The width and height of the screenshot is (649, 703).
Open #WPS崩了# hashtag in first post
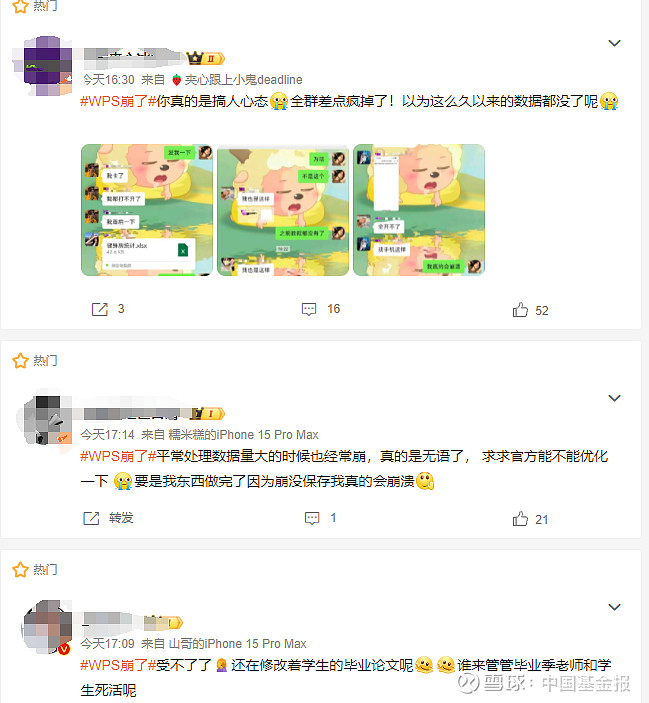pyautogui.click(x=118, y=101)
